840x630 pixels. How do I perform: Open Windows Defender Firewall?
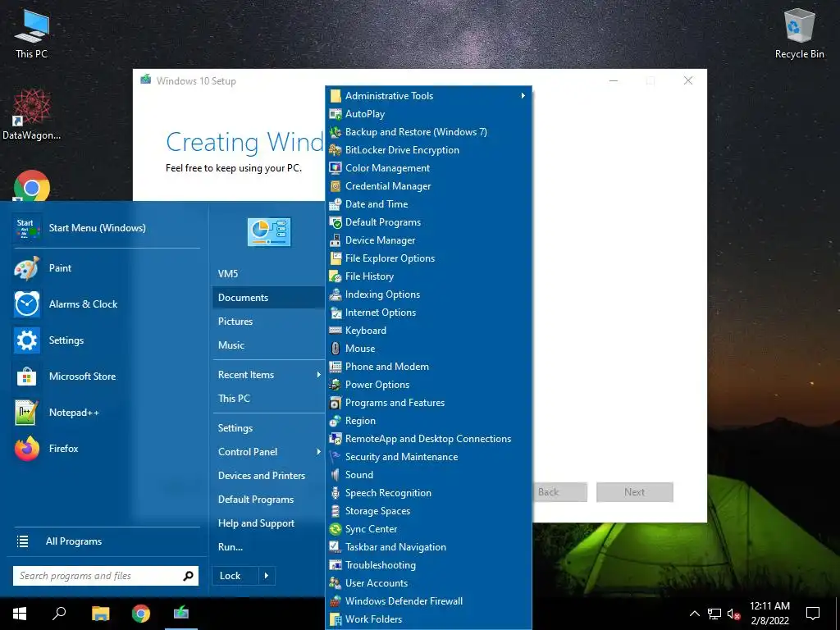coord(428,601)
